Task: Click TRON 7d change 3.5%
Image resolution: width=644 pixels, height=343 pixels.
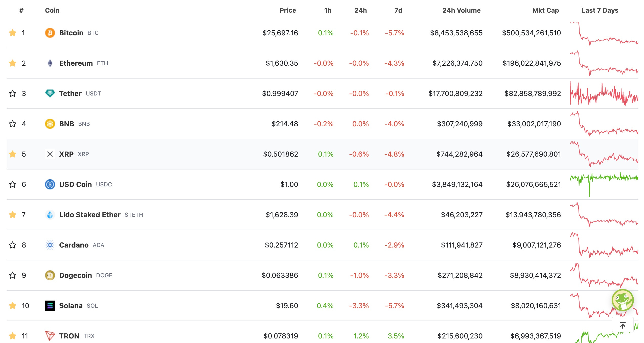Action: [396, 336]
